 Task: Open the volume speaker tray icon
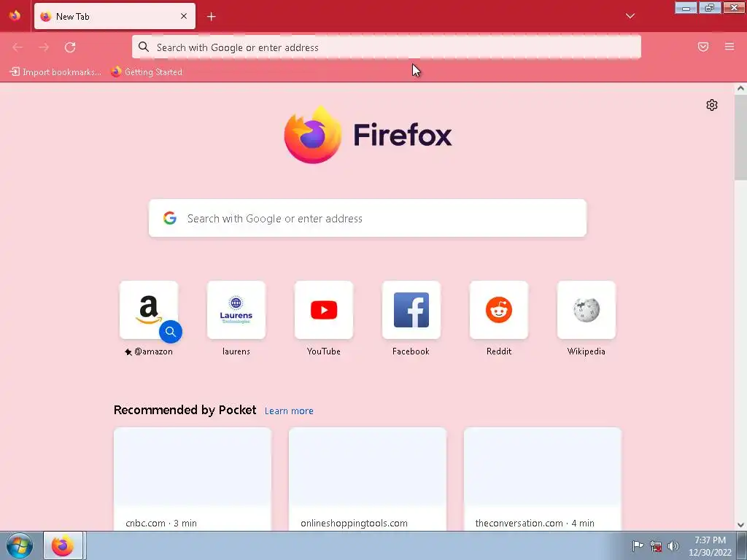pyautogui.click(x=673, y=546)
